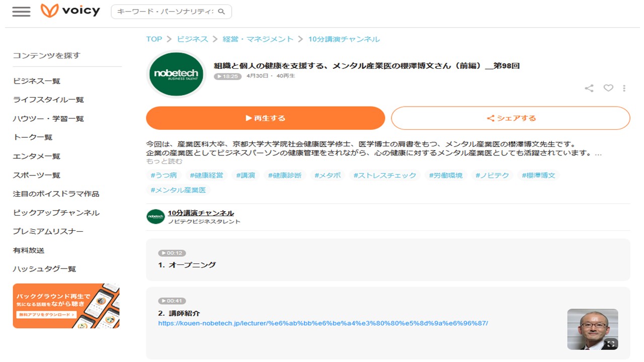Open 注目のボイスドラマ作品 in sidebar
The height and width of the screenshot is (362, 644).
click(56, 194)
